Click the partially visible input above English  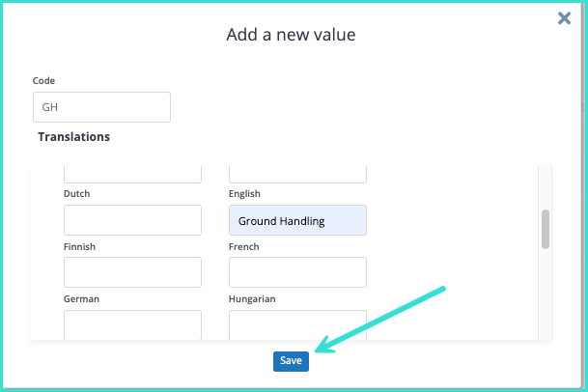[x=297, y=174]
